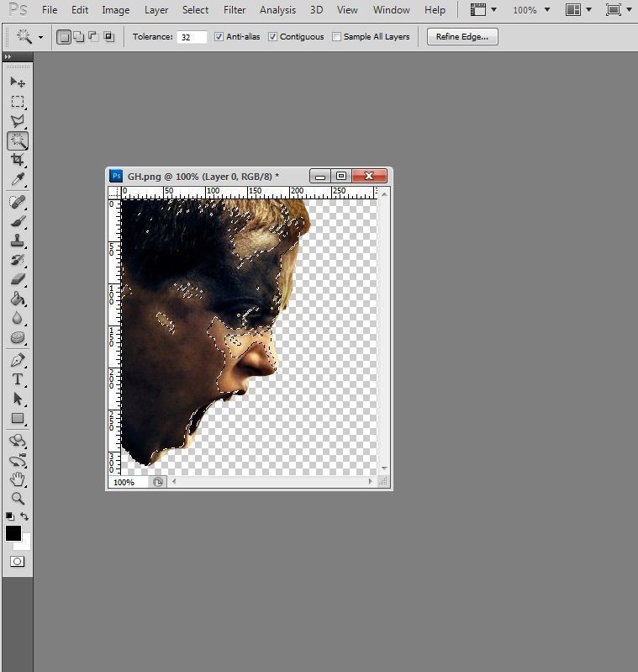
Task: Click the black foreground color swatch
Action: pyautogui.click(x=13, y=533)
